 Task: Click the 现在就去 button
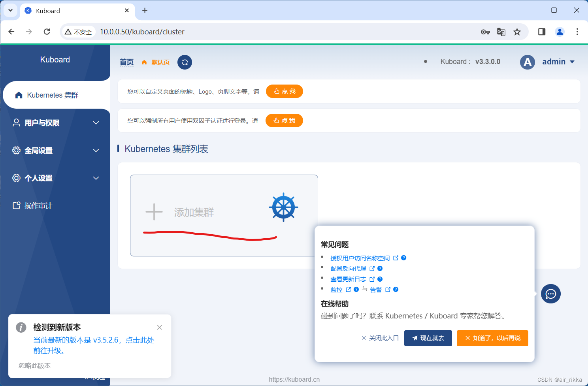click(428, 338)
